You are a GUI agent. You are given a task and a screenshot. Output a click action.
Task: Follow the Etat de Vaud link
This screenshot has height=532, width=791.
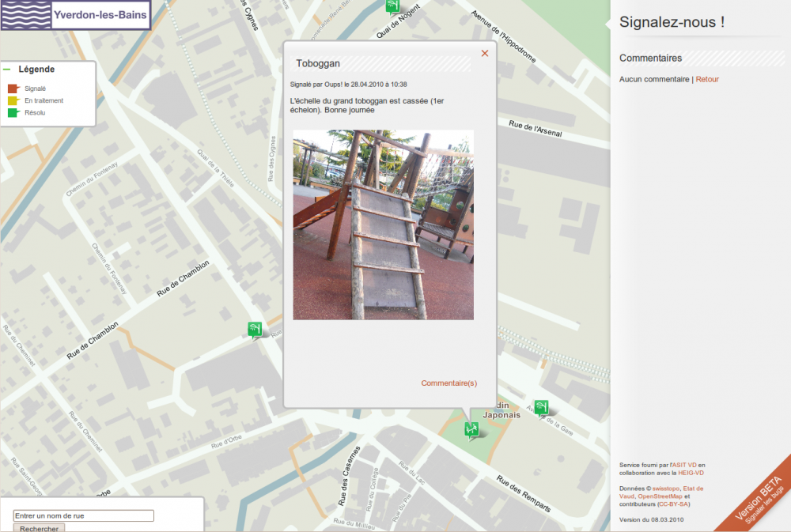click(661, 492)
